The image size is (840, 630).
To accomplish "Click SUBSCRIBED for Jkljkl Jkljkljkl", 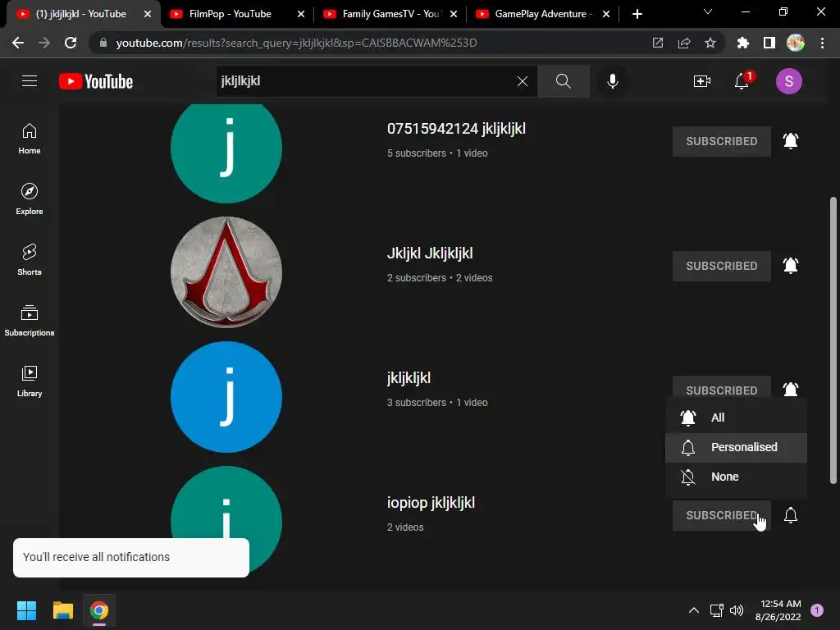I will [x=722, y=267].
